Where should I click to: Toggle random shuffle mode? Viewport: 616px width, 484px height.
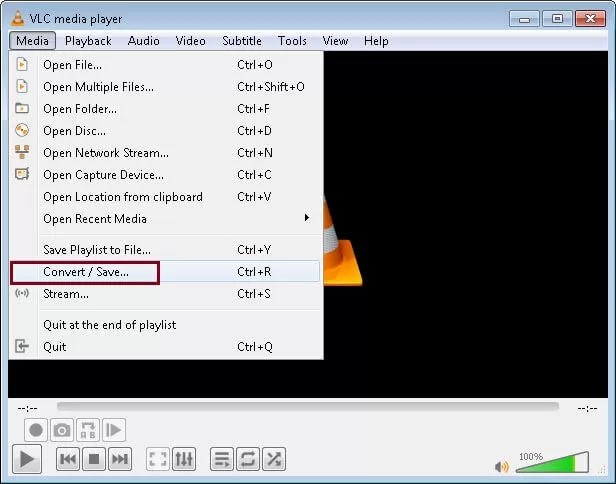pyautogui.click(x=274, y=459)
